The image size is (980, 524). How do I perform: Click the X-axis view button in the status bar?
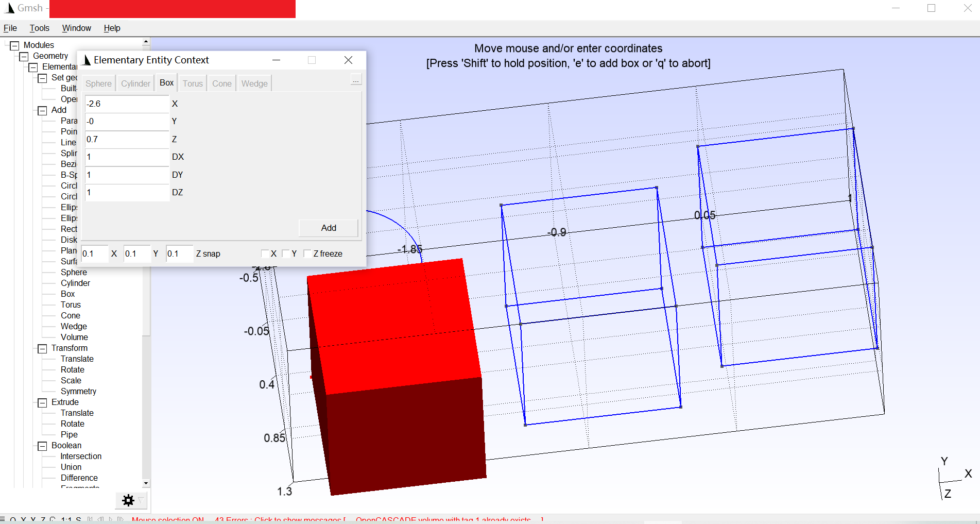24,519
